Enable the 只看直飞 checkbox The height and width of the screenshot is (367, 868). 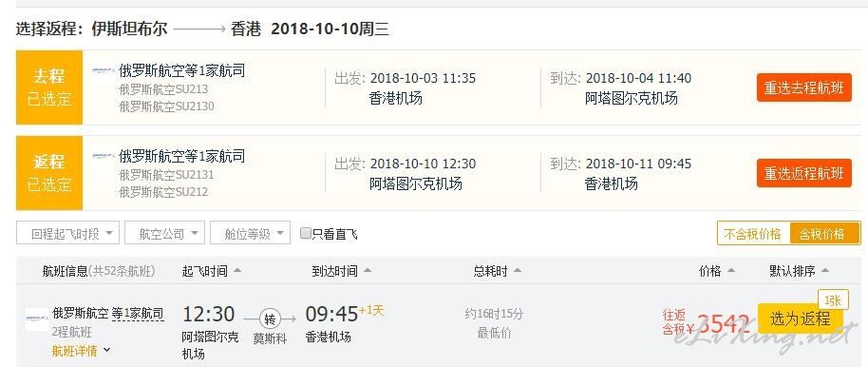point(305,233)
